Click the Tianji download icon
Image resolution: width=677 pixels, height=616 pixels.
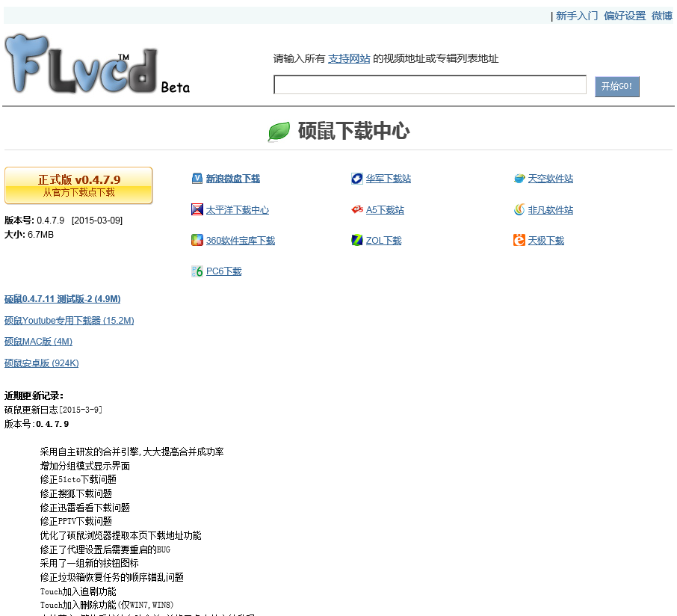click(519, 240)
